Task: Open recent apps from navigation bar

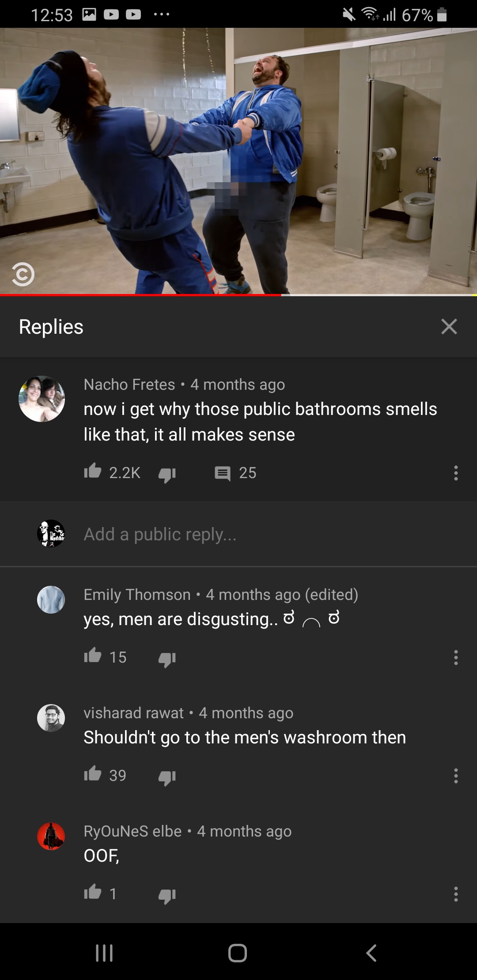Action: coord(104,953)
